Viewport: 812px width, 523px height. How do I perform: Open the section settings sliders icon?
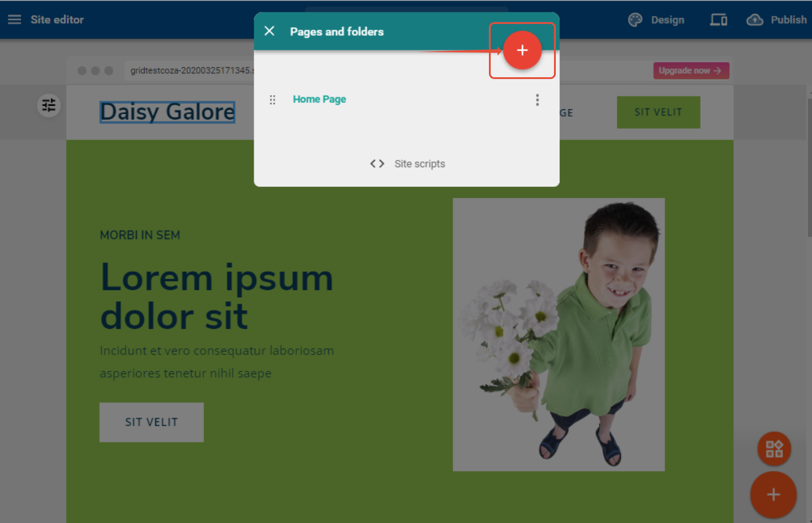(49, 106)
